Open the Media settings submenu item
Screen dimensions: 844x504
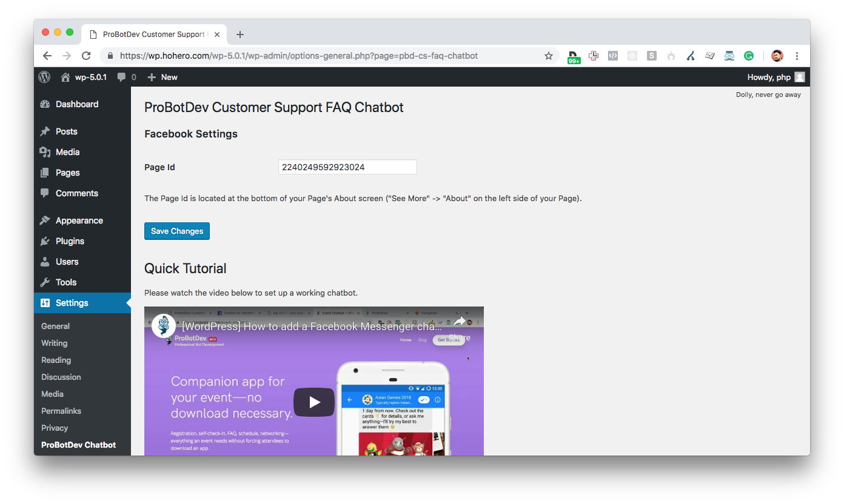click(x=53, y=394)
